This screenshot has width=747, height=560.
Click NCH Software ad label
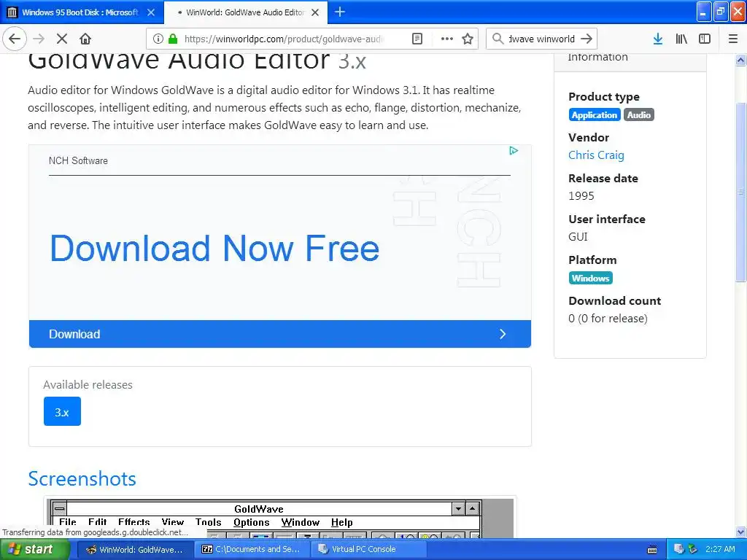pyautogui.click(x=78, y=161)
